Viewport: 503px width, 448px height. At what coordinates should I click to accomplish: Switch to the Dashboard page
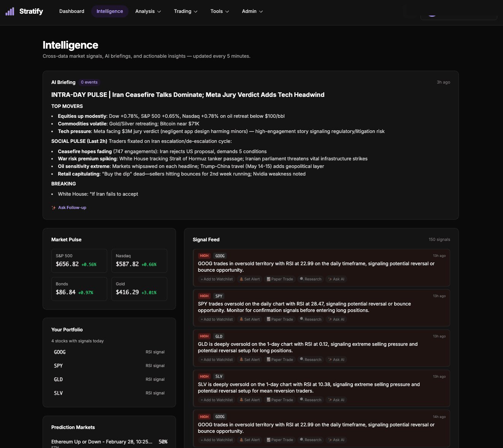(x=71, y=11)
